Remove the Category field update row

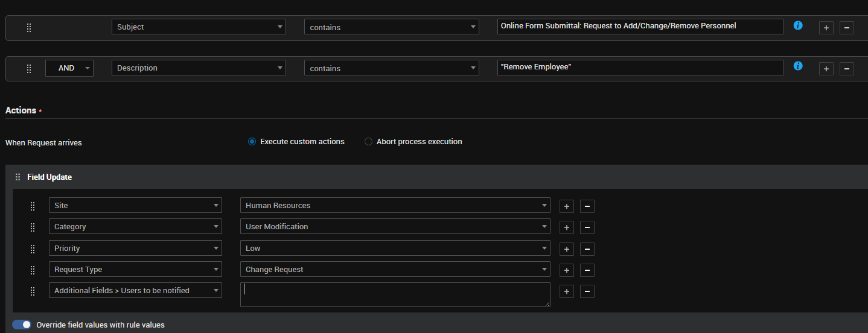[587, 227]
